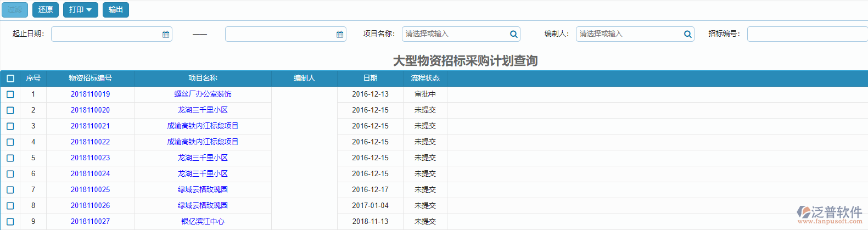The width and height of the screenshot is (868, 230).
Task: Click the 流程状态 column header
Action: pos(425,78)
